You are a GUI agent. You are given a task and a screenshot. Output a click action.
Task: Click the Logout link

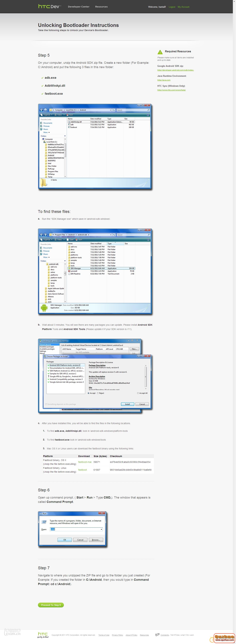pos(172,7)
